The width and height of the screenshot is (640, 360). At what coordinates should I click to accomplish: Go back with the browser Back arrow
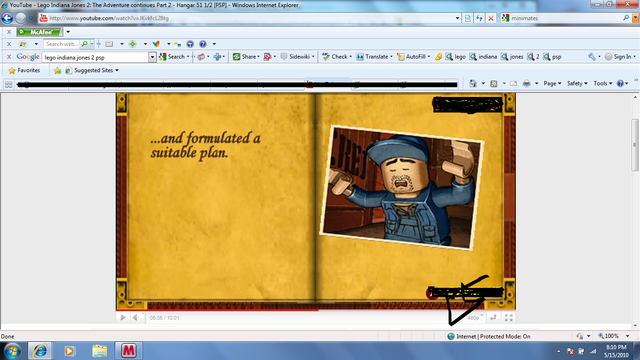pyautogui.click(x=7, y=18)
